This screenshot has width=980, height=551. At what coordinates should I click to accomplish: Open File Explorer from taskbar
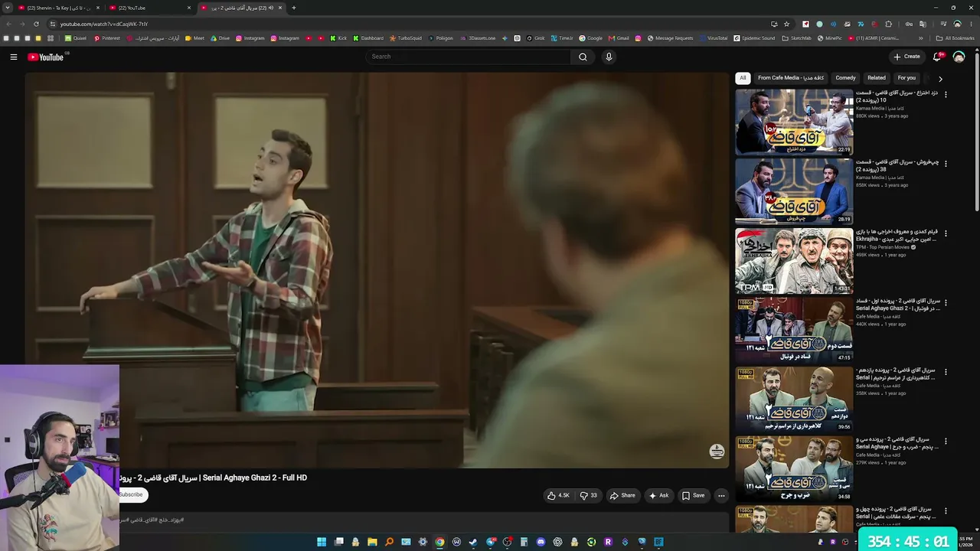[x=372, y=543]
